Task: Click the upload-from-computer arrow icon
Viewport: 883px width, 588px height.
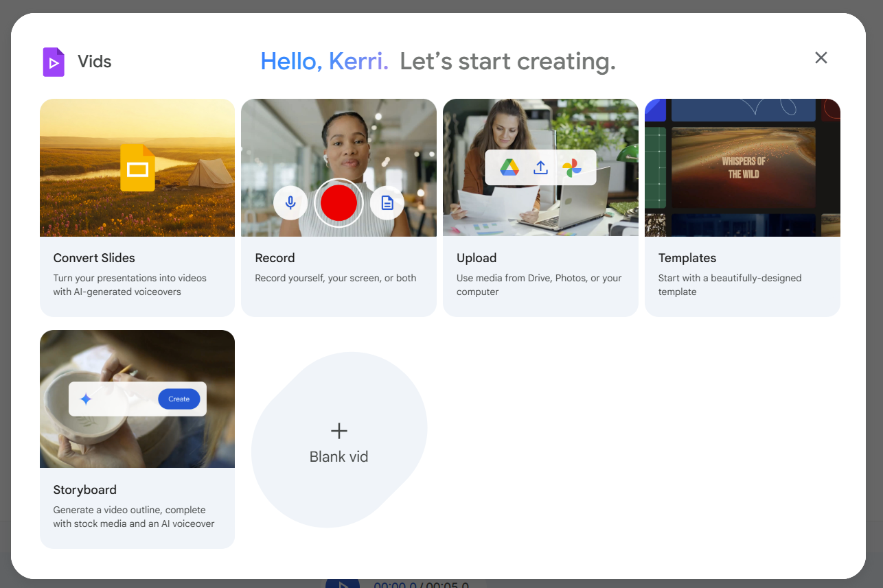Action: pos(540,167)
